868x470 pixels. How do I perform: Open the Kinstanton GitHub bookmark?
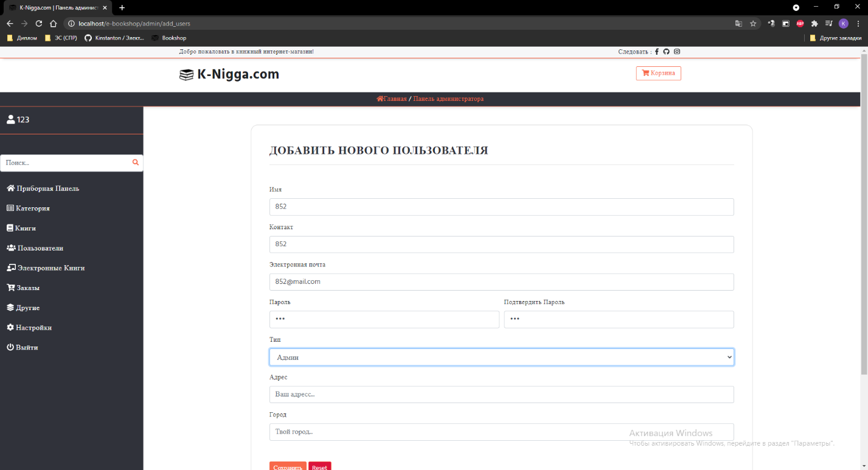pos(115,38)
